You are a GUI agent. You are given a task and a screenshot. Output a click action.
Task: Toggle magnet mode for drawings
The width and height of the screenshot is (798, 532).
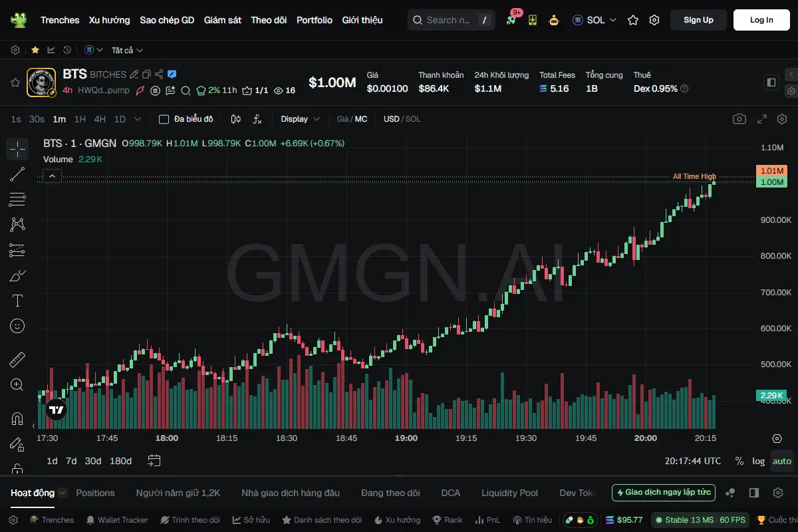[x=17, y=419]
